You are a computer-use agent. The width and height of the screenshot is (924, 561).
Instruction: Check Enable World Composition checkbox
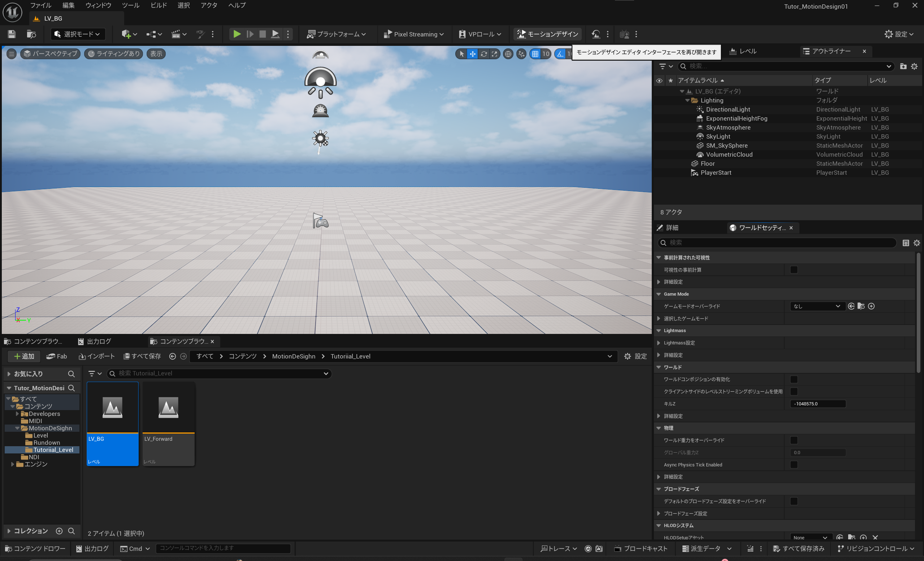pos(794,379)
